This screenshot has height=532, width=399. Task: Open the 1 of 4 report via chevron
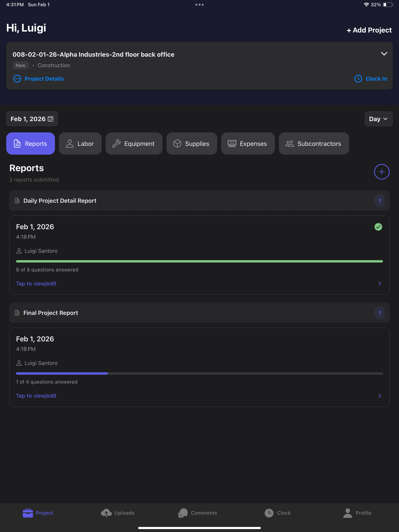coord(380,396)
